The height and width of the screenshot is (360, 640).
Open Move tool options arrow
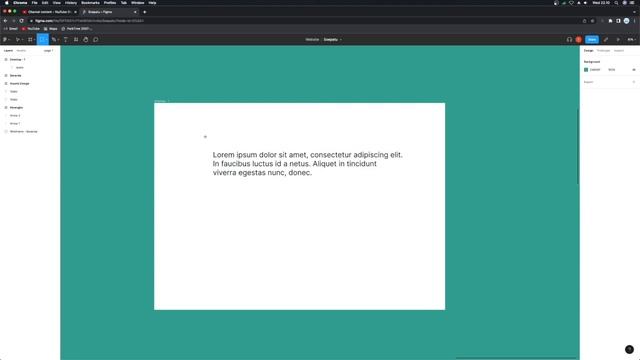coord(22,40)
